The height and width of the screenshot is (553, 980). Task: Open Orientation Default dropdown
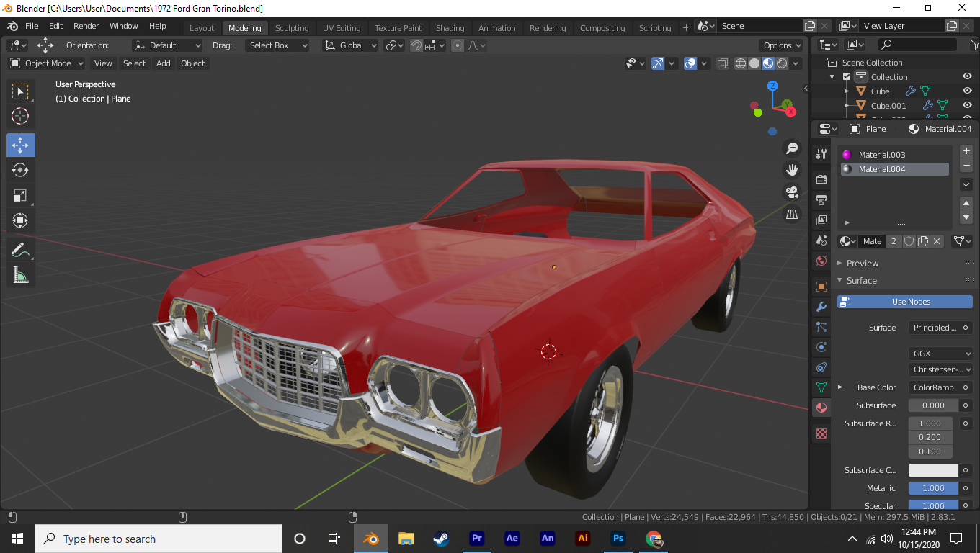[167, 45]
